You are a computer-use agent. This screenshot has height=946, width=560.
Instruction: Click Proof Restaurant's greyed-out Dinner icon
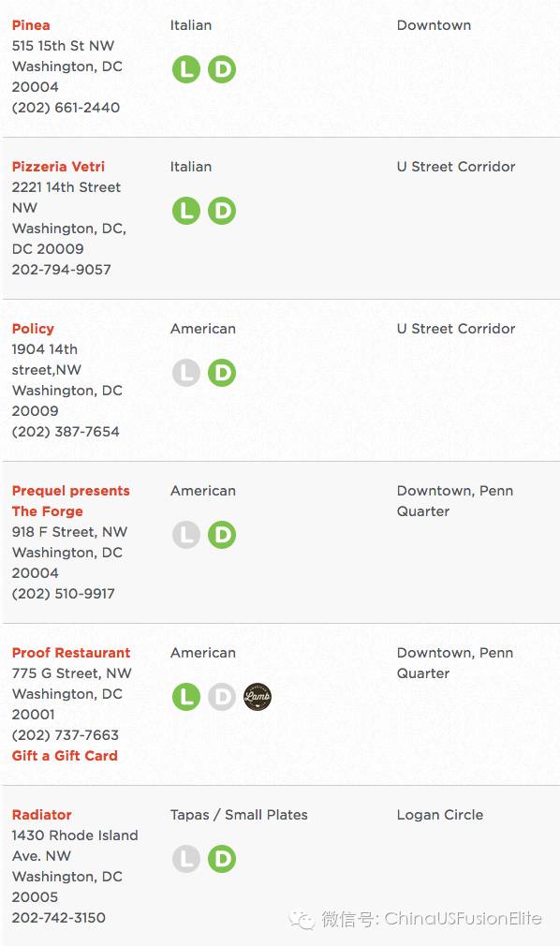pyautogui.click(x=222, y=697)
